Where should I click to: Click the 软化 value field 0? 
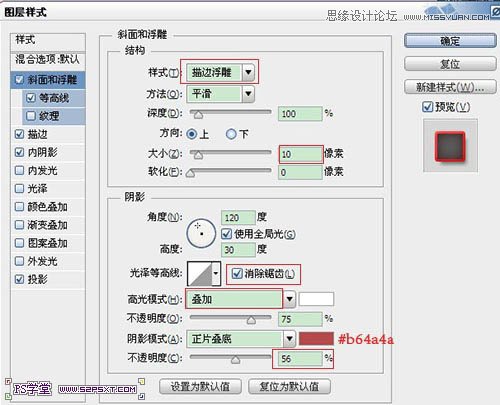pos(300,172)
